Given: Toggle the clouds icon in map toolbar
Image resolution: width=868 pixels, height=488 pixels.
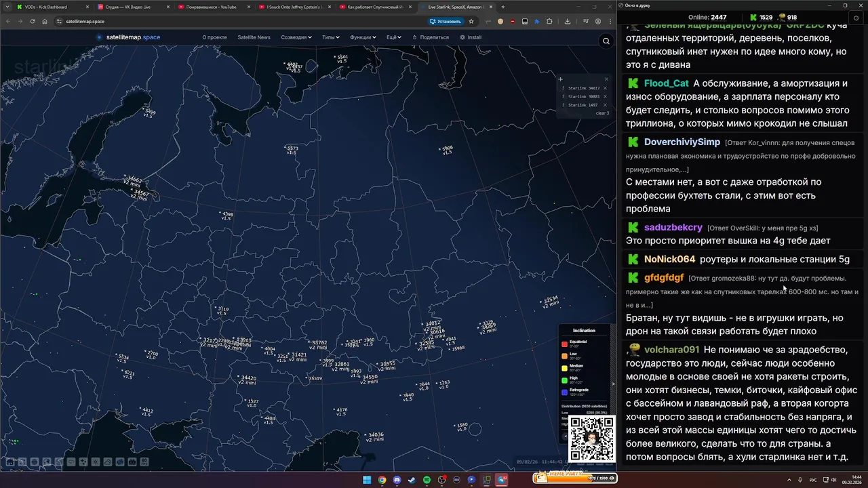Looking at the screenshot, I should click(x=108, y=462).
